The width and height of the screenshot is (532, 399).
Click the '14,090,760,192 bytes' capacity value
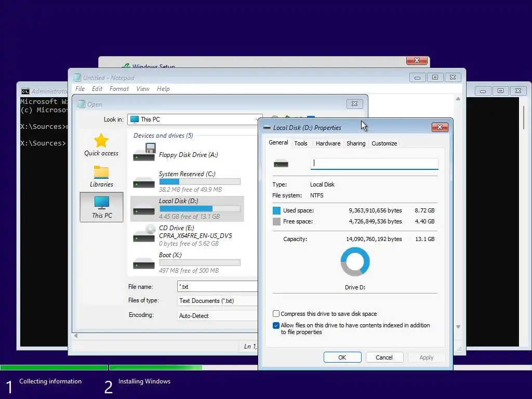pos(374,239)
